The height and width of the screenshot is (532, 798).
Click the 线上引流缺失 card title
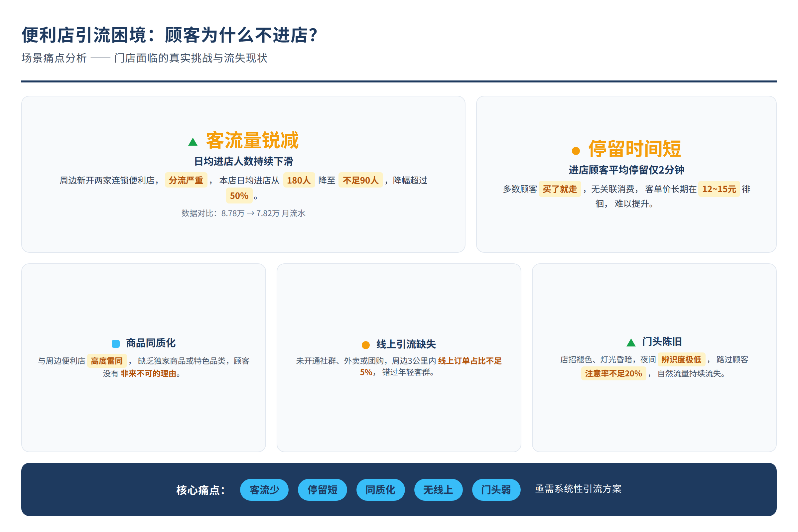[x=406, y=344]
